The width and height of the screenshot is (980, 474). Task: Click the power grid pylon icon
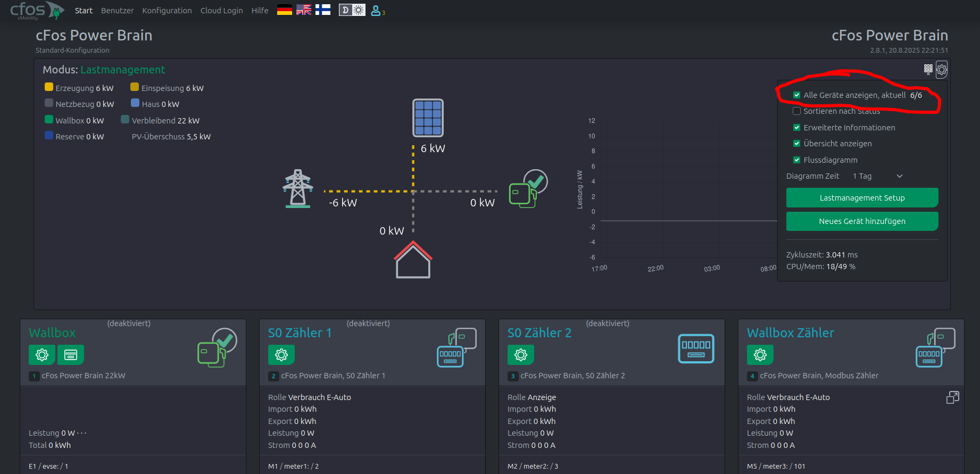(298, 188)
